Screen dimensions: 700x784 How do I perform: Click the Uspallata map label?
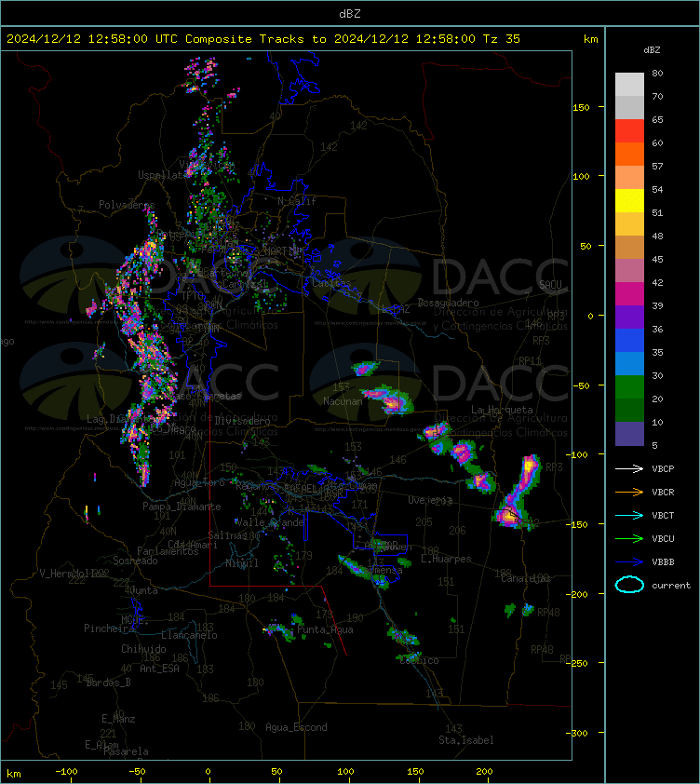point(163,175)
